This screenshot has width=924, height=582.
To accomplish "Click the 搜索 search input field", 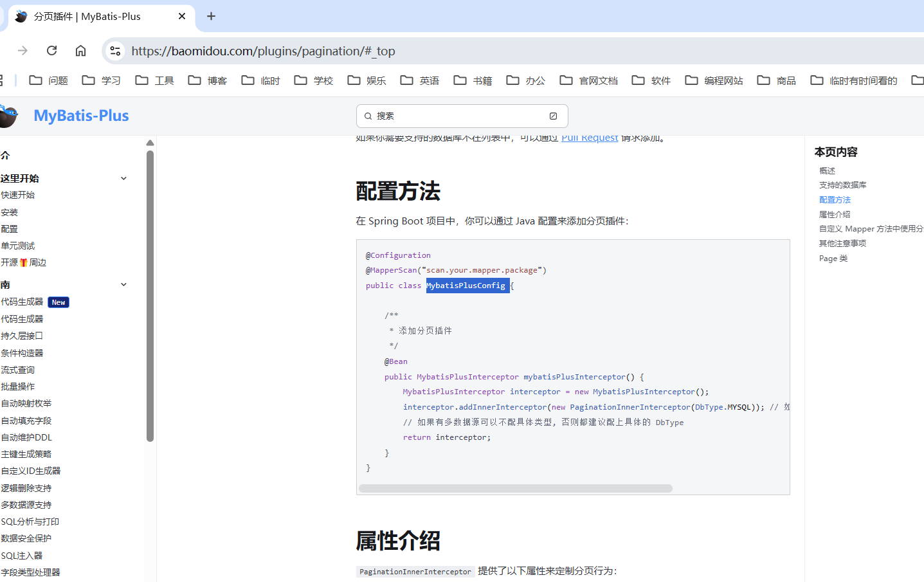I will pyautogui.click(x=461, y=116).
